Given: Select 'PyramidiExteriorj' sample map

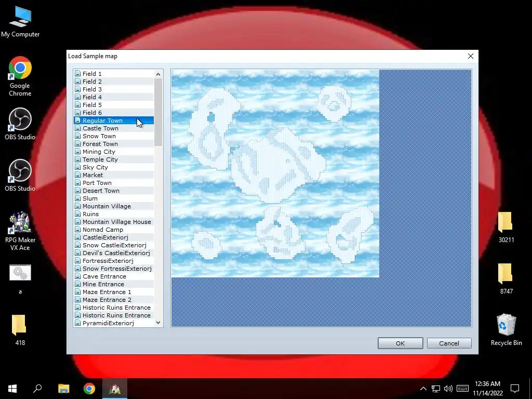Looking at the screenshot, I should 114,323.
